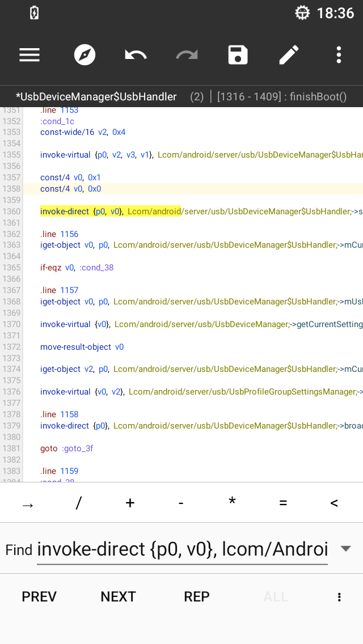The height and width of the screenshot is (644, 363).
Task: Tap the compass navigation icon
Action: (85, 55)
